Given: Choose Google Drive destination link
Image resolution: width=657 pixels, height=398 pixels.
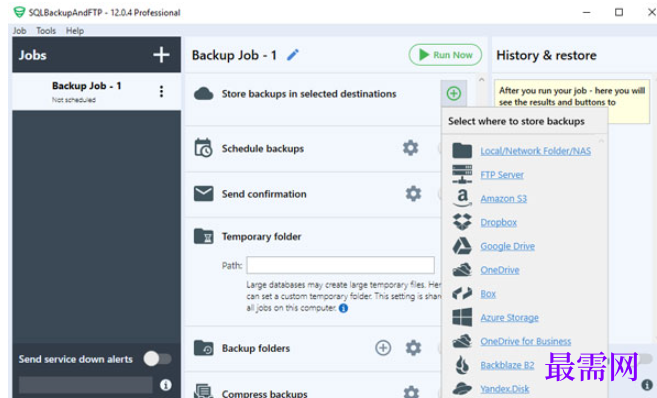Looking at the screenshot, I should click(507, 246).
